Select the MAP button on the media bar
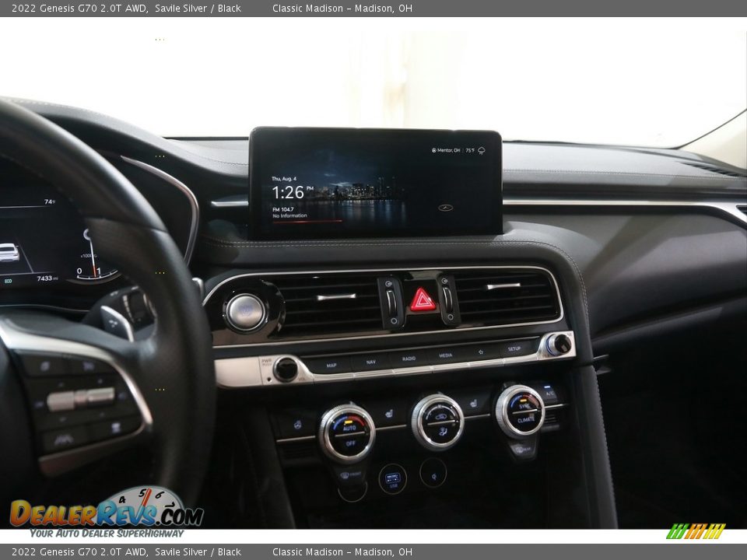The image size is (747, 560). coord(331,366)
